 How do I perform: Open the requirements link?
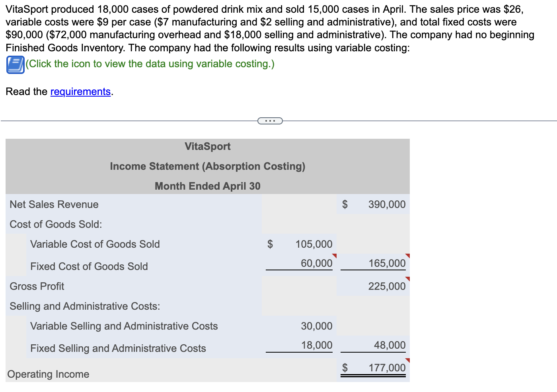click(x=80, y=91)
